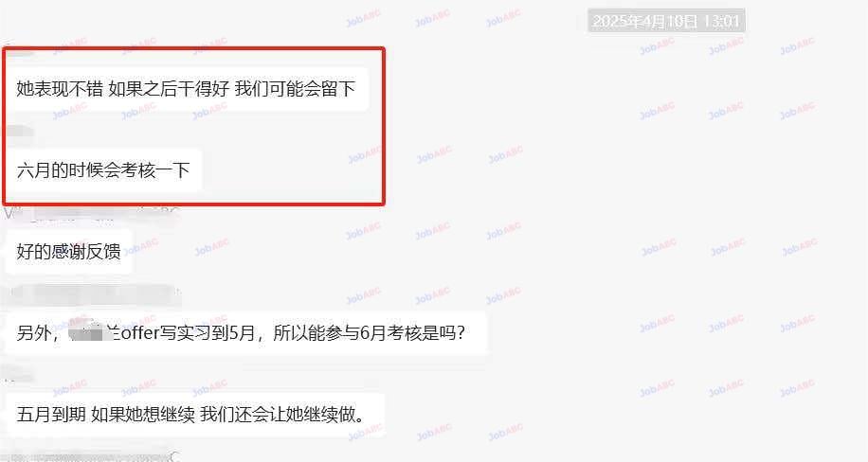
Task: Click the words 如果之后干得好 in the first message
Action: tap(169, 89)
